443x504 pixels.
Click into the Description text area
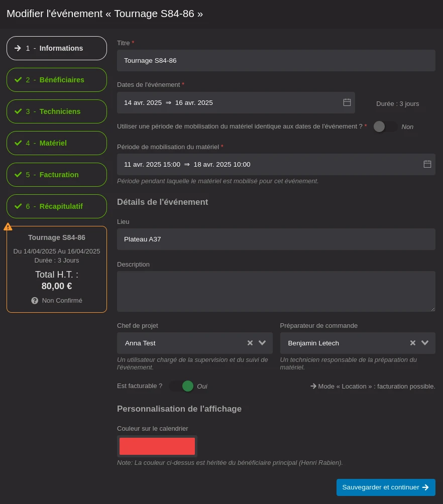click(x=276, y=291)
